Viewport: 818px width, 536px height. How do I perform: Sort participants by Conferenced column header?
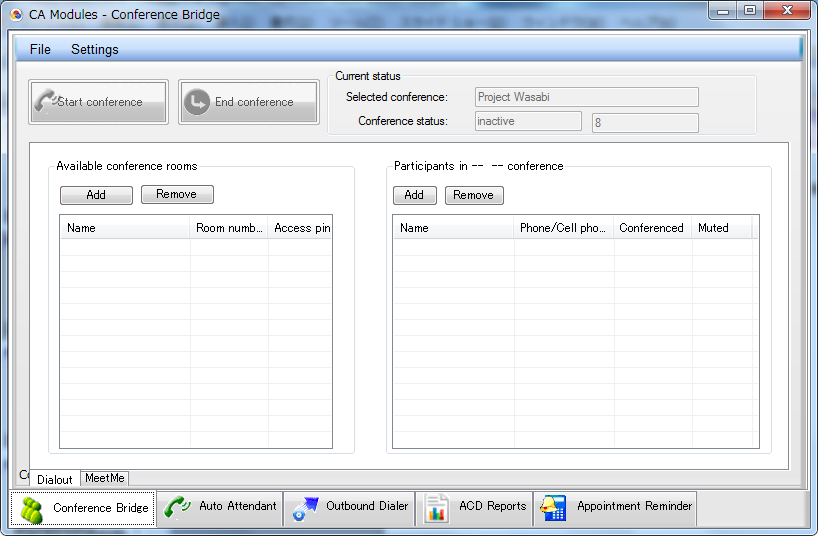pyautogui.click(x=652, y=228)
